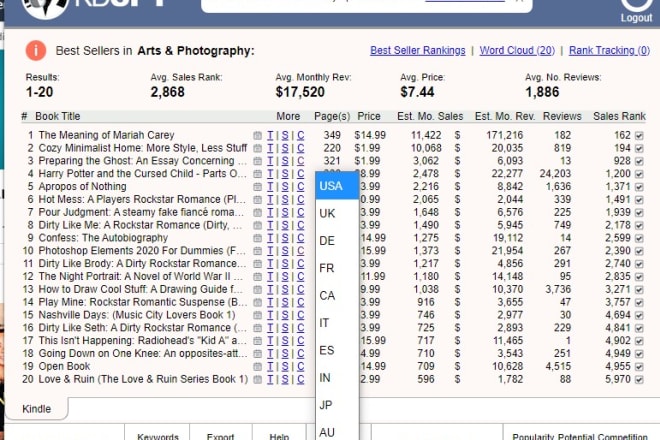Choose DE in the marketplace list

pos(328,241)
